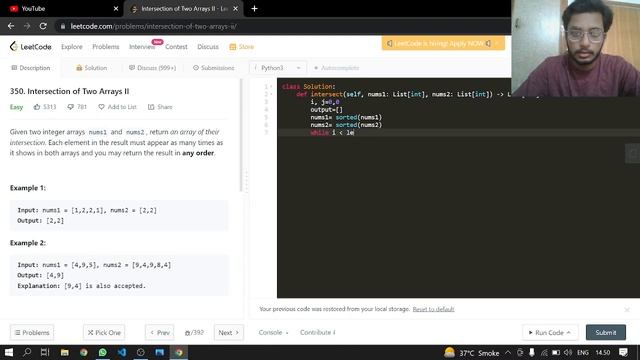Open Windows taskbar search

(27, 352)
